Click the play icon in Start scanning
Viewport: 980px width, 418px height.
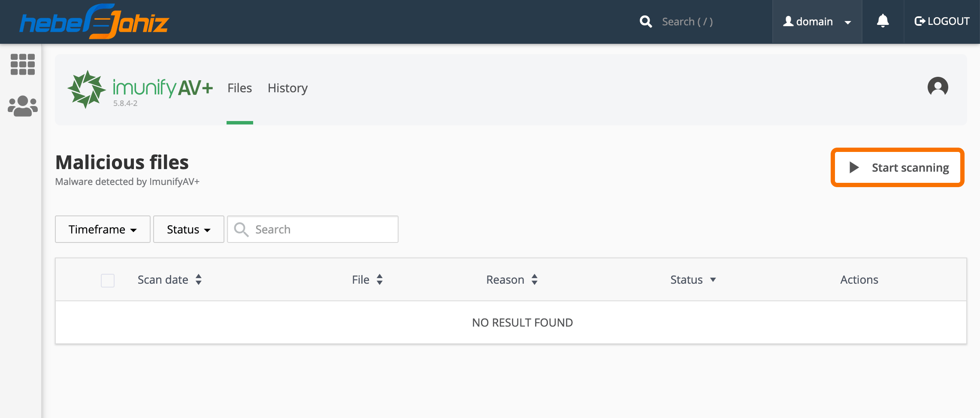[854, 167]
